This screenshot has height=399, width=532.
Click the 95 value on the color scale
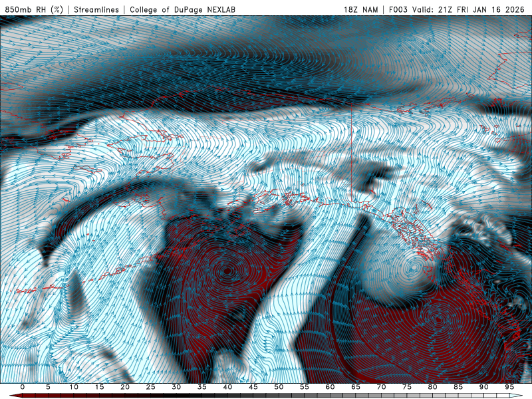509,387
